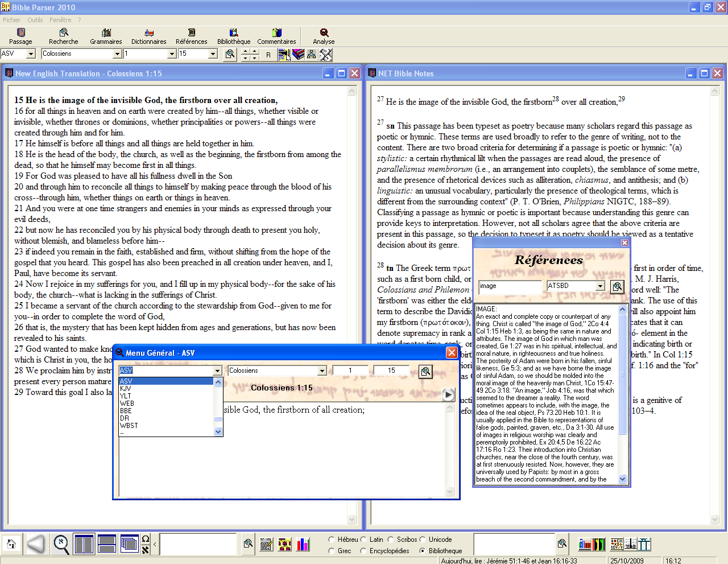Click the Omega symbol button
Screen dimensions: 728x564
click(x=146, y=539)
